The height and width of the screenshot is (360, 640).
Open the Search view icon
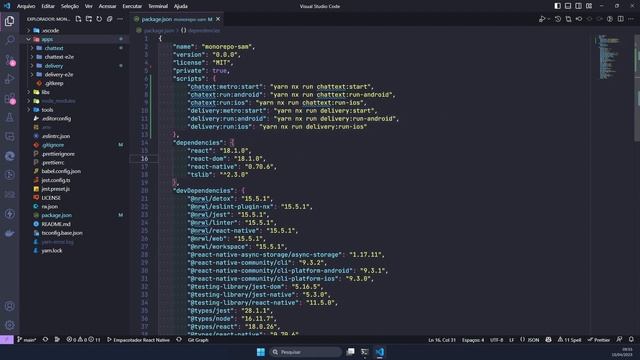(x=9, y=40)
